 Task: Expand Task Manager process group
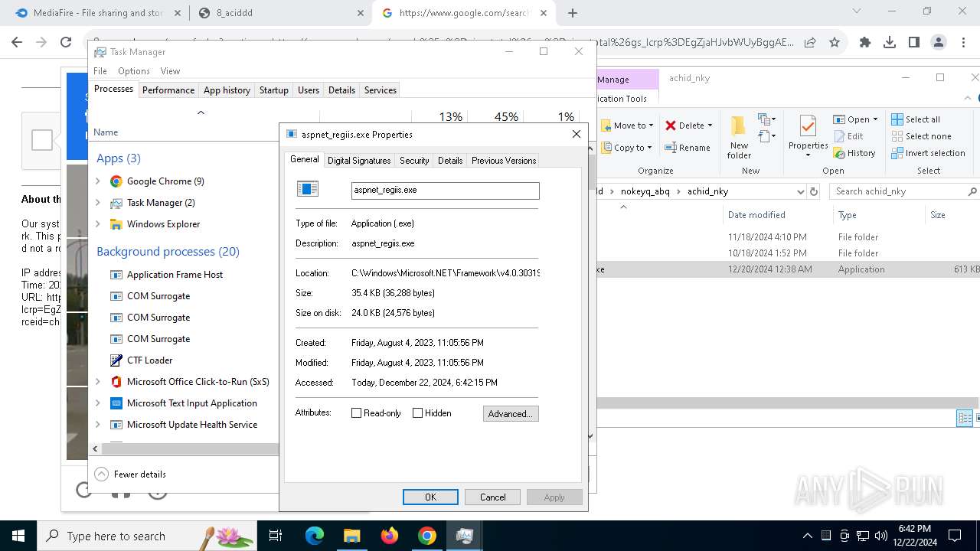coord(98,203)
